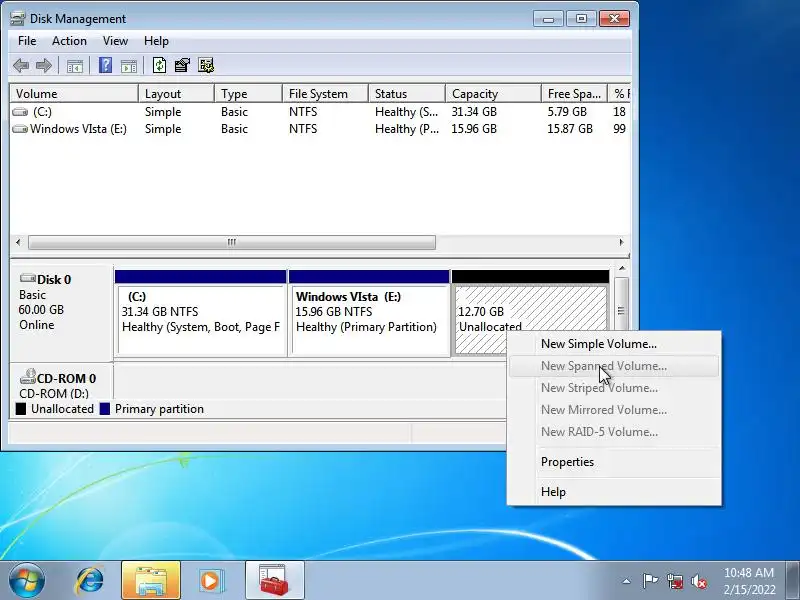Click the Show desktop button at the taskbar end
Image resolution: width=800 pixels, height=600 pixels.
pos(793,581)
